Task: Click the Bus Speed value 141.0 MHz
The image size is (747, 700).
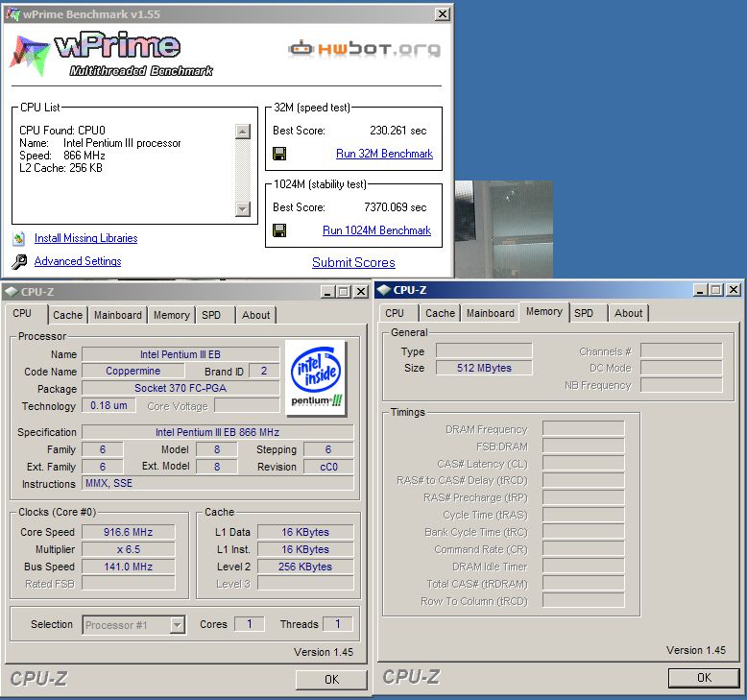Action: click(128, 567)
